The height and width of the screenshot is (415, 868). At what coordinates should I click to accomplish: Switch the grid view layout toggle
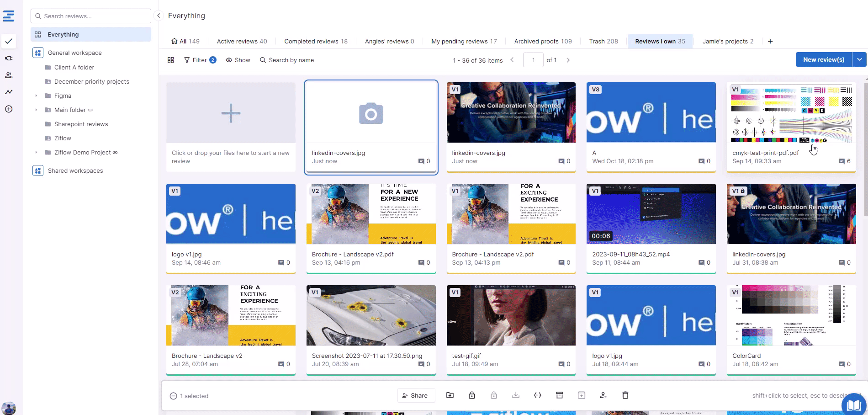(171, 60)
